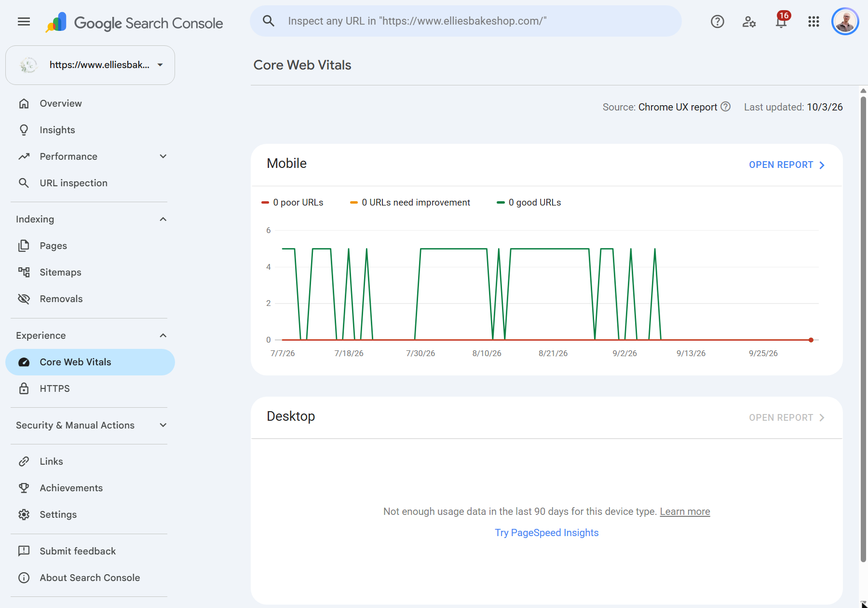868x608 pixels.
Task: Open the Mobile report
Action: pos(787,165)
